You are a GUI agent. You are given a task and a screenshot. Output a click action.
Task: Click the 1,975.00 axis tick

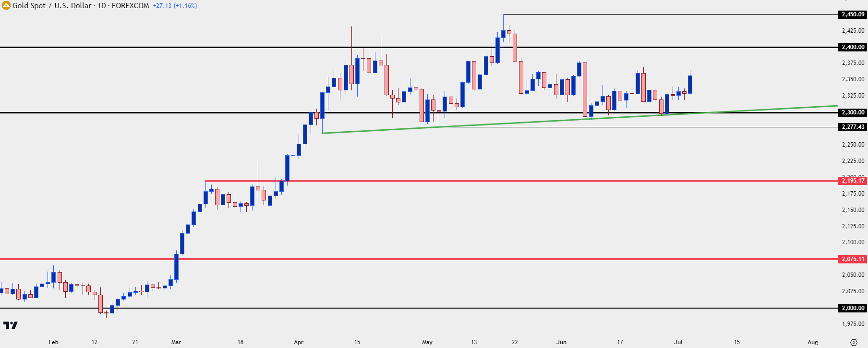tap(853, 324)
